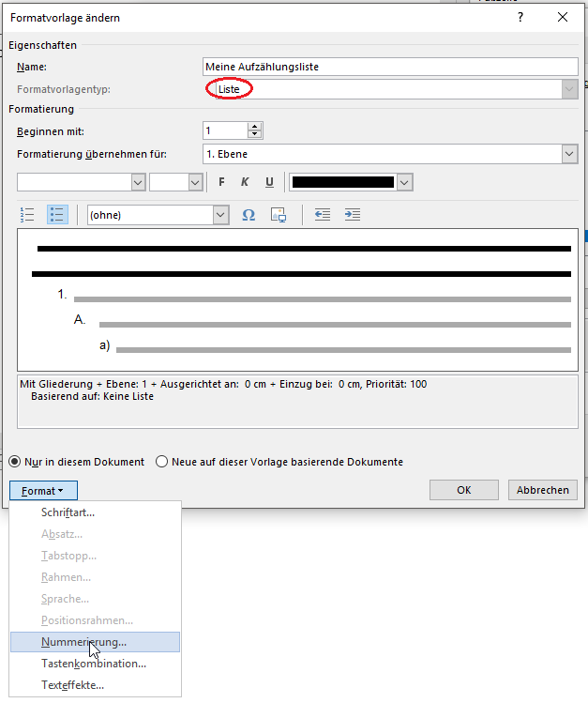Toggle bold formatting (F)
Image resolution: width=588 pixels, height=703 pixels.
tap(221, 182)
